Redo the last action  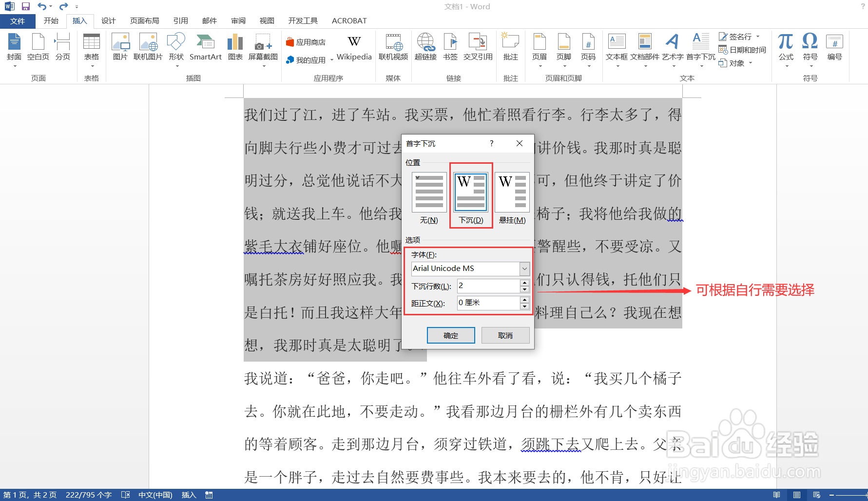pyautogui.click(x=63, y=6)
